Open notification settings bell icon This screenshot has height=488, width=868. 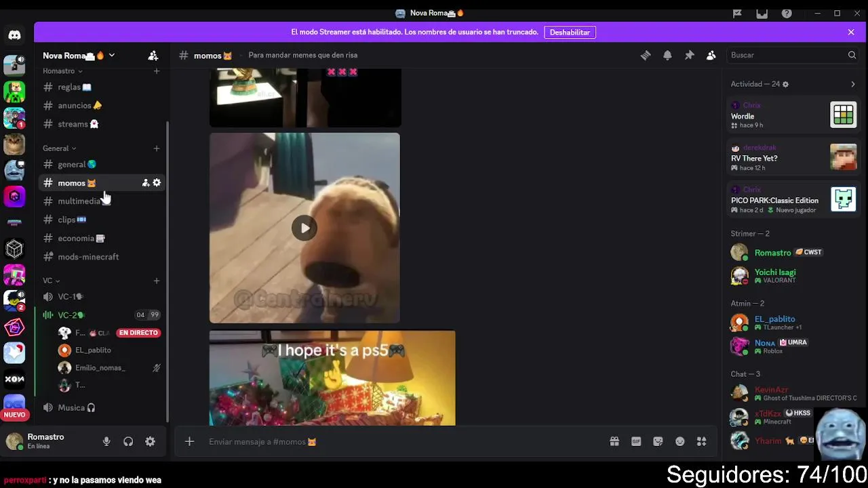pos(667,56)
